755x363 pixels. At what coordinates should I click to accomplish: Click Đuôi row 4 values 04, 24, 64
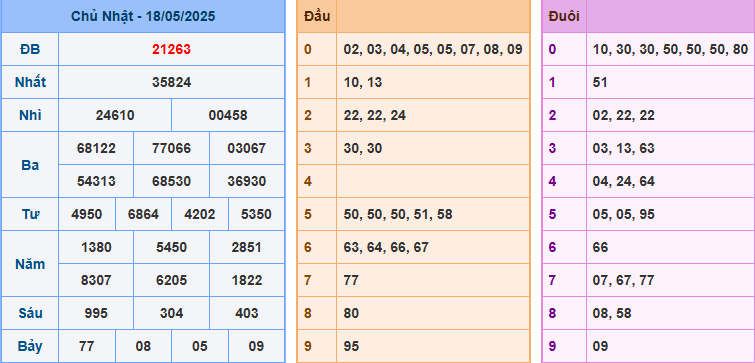(624, 182)
